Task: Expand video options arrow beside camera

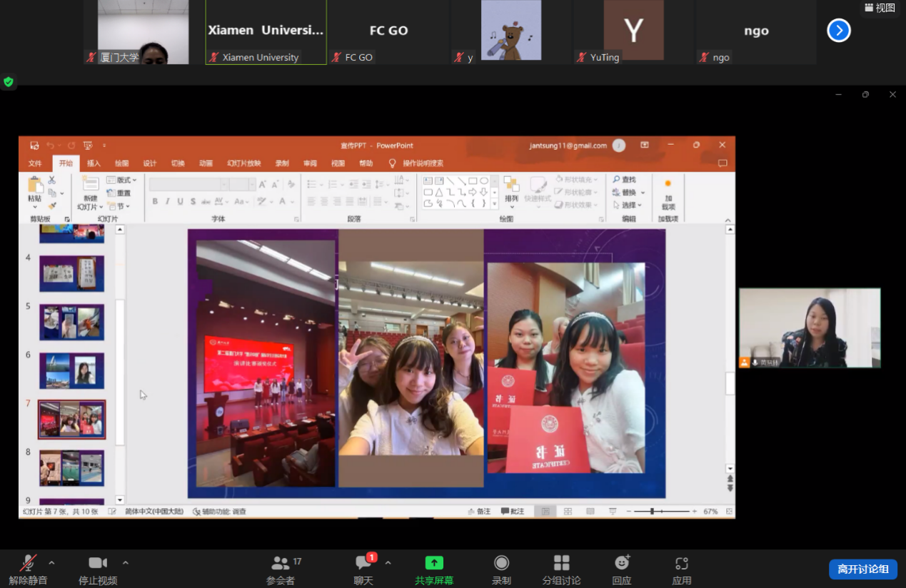Action: tap(126, 562)
